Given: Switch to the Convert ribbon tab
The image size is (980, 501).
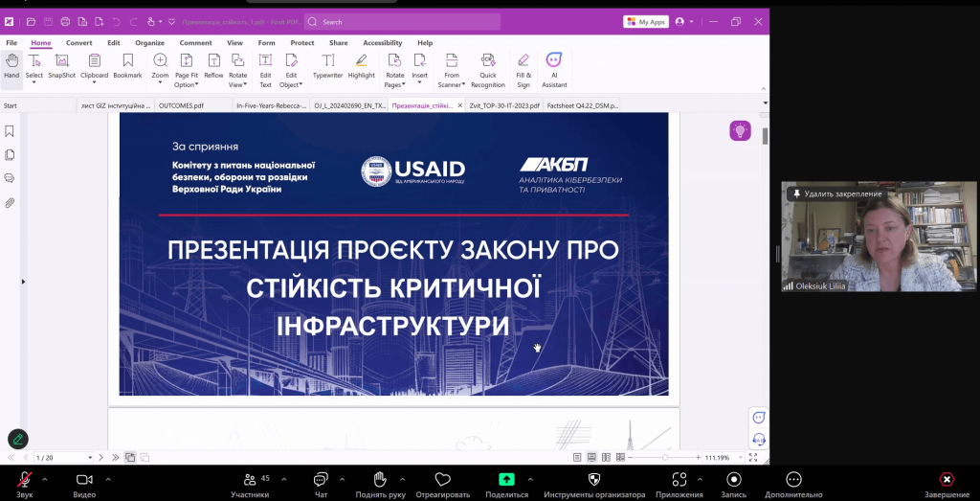Looking at the screenshot, I should click(79, 43).
